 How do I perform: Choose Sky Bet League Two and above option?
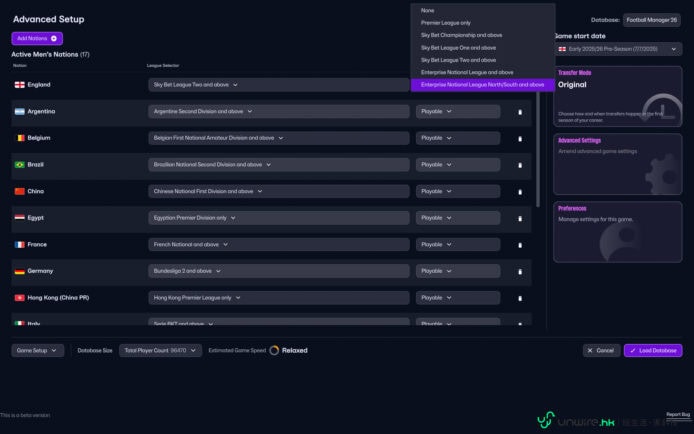tap(482, 60)
